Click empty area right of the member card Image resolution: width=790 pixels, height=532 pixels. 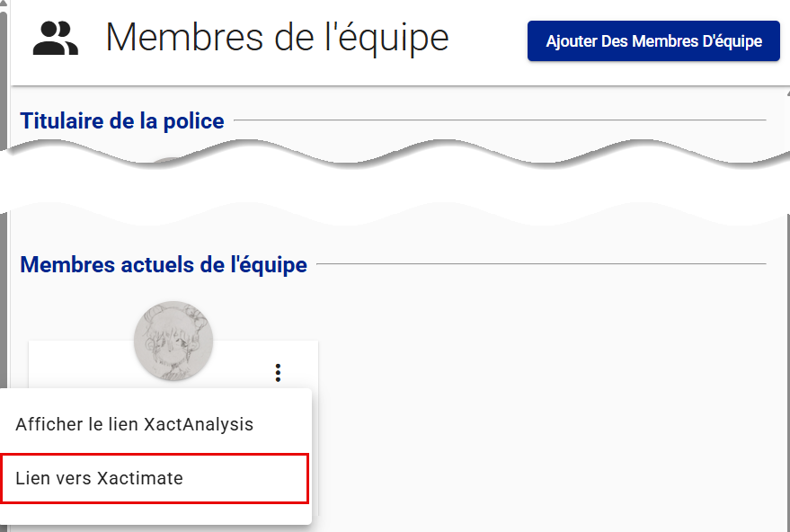pos(539,404)
